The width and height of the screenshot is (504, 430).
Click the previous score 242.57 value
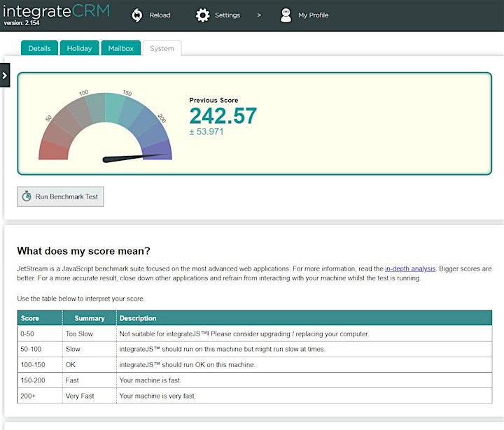(223, 115)
